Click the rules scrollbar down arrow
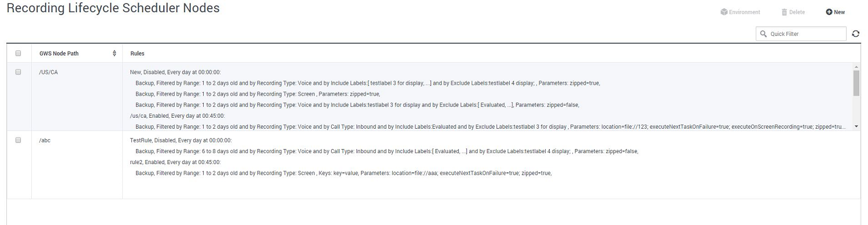 [856, 126]
